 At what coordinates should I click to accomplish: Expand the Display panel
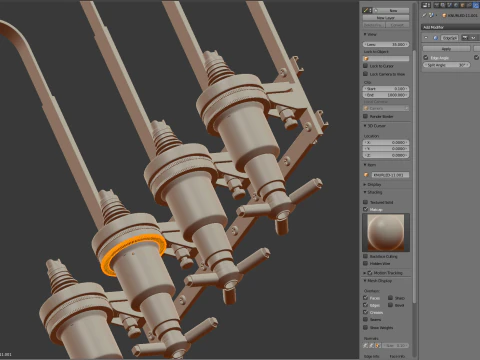point(365,184)
